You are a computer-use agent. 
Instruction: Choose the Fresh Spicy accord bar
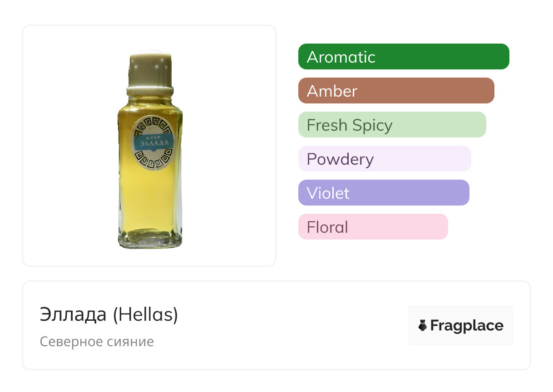point(392,125)
